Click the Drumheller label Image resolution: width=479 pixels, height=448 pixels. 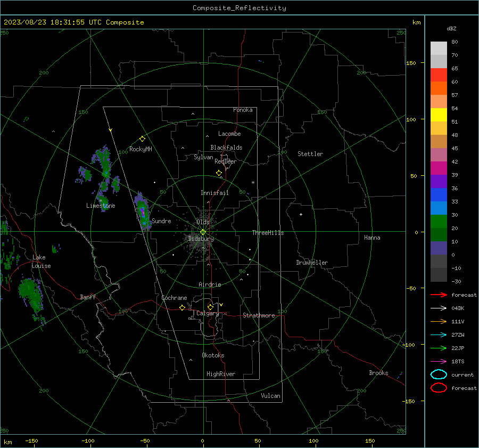312,263
